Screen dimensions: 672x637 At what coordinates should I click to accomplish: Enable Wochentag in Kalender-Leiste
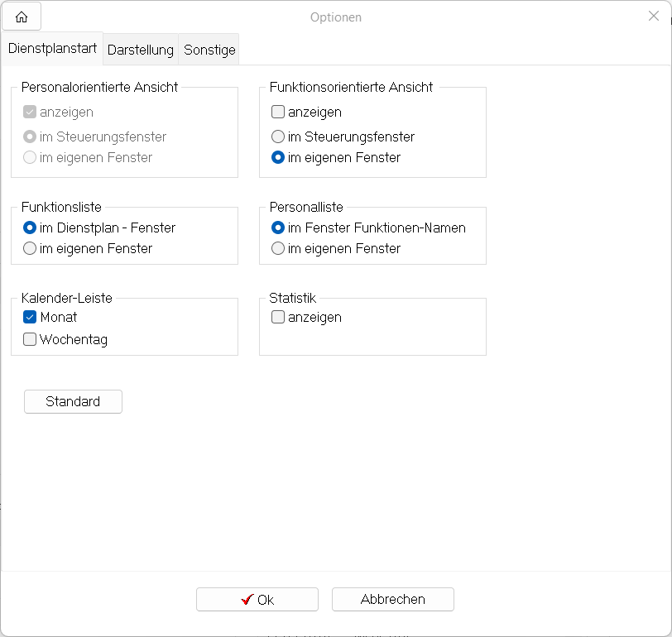tap(30, 339)
